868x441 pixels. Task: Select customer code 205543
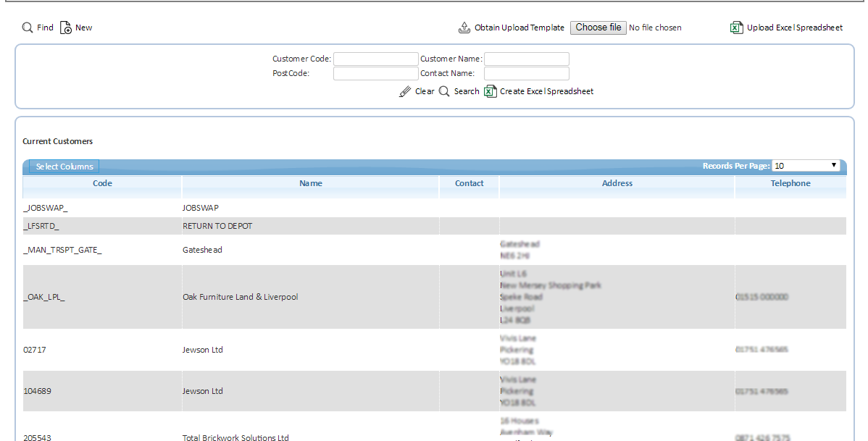point(37,437)
